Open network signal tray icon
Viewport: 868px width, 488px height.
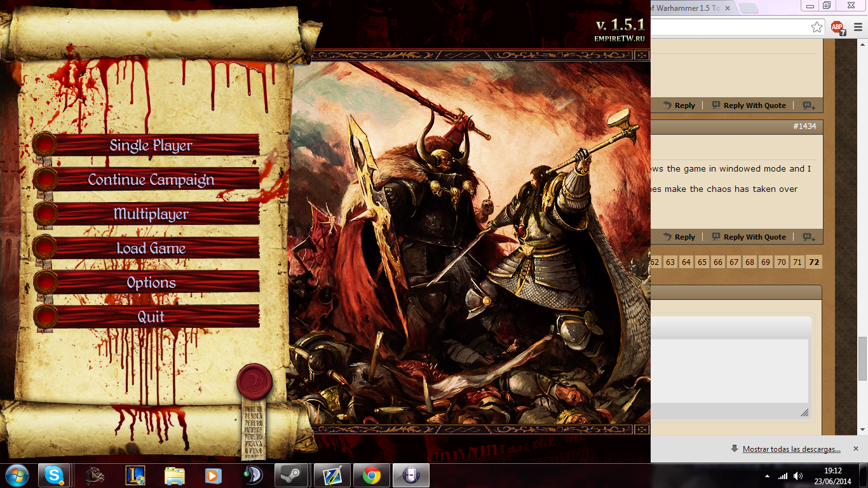tap(783, 476)
